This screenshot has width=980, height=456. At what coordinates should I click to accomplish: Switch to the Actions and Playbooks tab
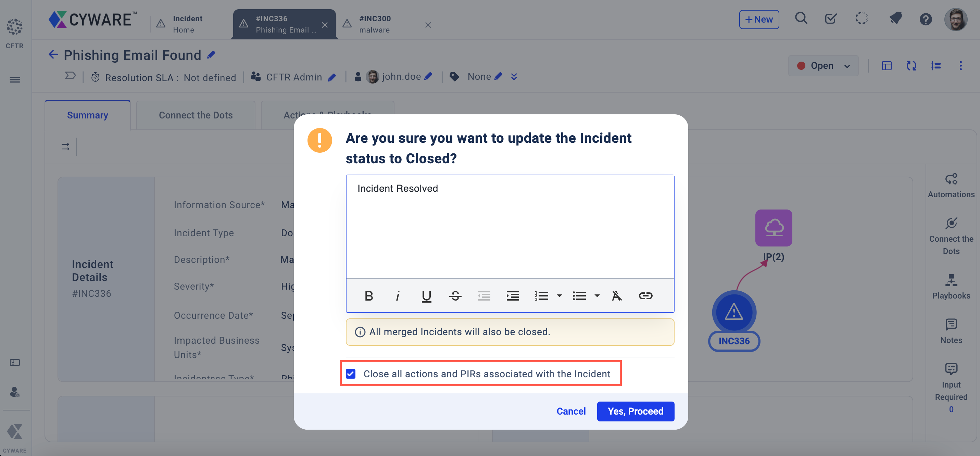327,114
